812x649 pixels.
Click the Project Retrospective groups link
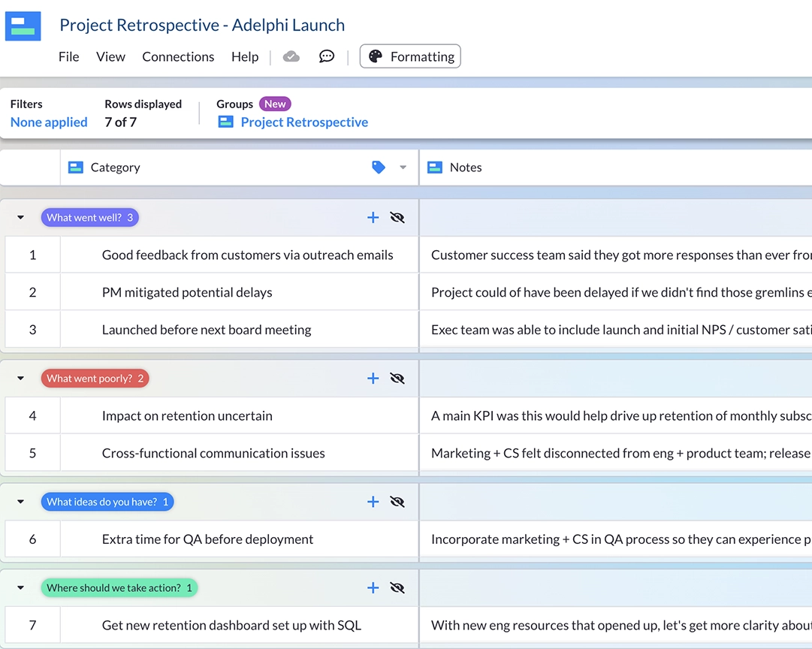click(304, 122)
